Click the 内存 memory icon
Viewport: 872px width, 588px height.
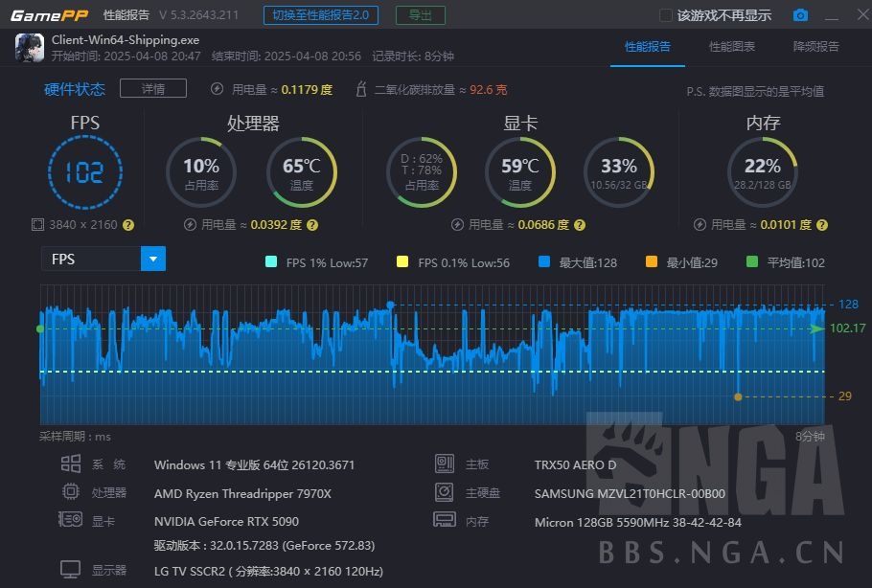click(444, 520)
